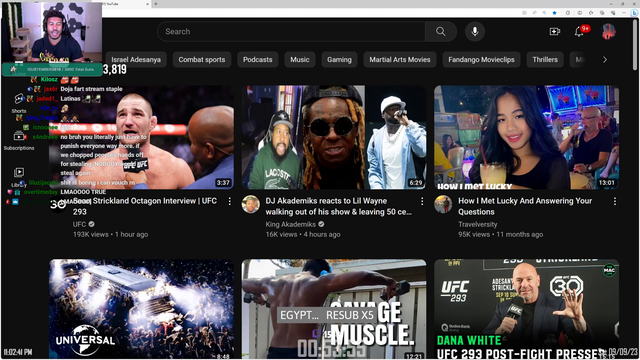Screen dimensions: 640x360
Task: Open DJ Akademiks reacts to Lil Wayne title
Action: click(x=338, y=206)
